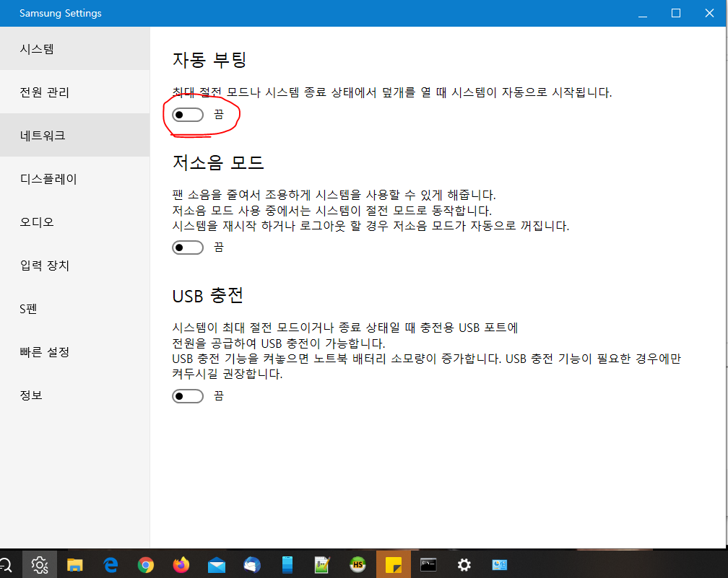Open Sticky Notes from the taskbar

pos(393,564)
